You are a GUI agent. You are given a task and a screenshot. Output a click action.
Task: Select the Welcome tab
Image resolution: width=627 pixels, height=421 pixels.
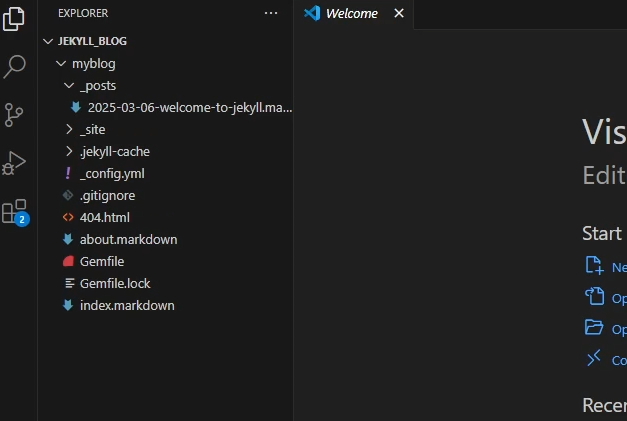(x=353, y=14)
